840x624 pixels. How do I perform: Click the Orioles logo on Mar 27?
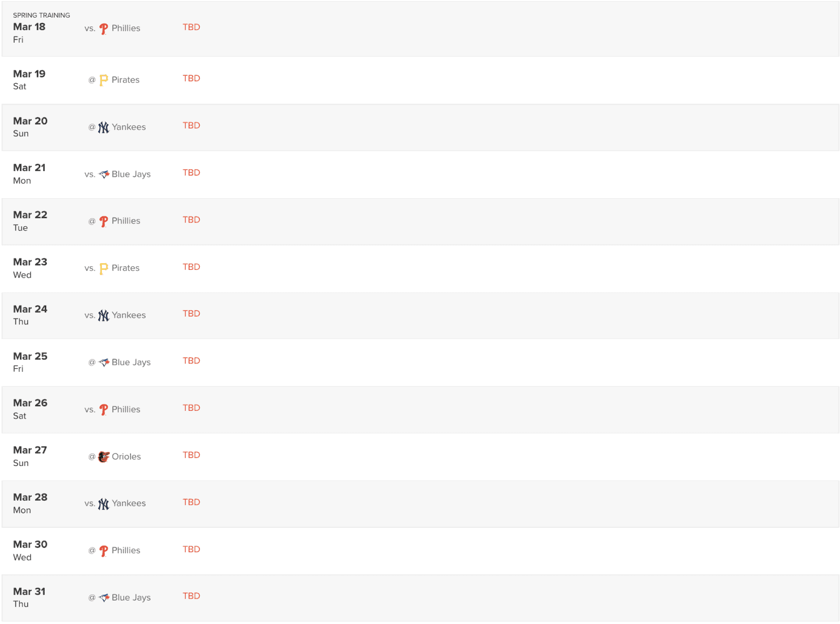(104, 457)
